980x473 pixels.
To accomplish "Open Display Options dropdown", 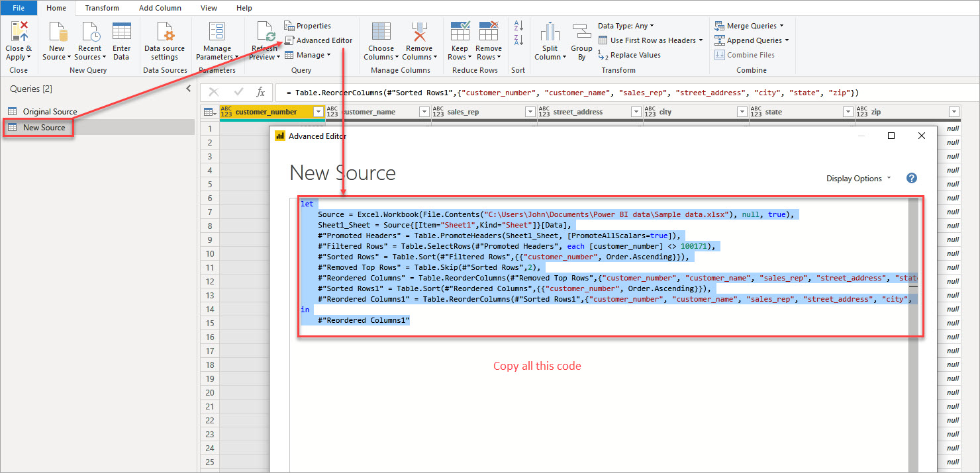I will (859, 179).
